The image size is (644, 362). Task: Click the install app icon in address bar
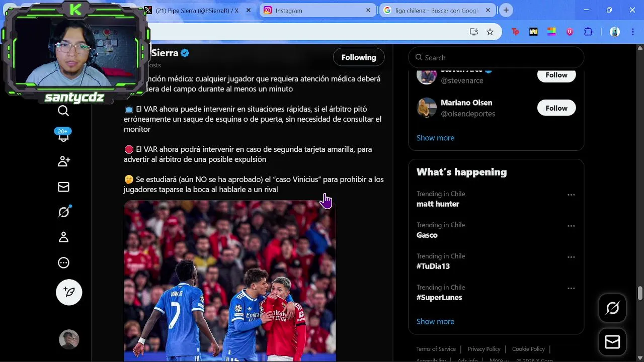coord(473,32)
